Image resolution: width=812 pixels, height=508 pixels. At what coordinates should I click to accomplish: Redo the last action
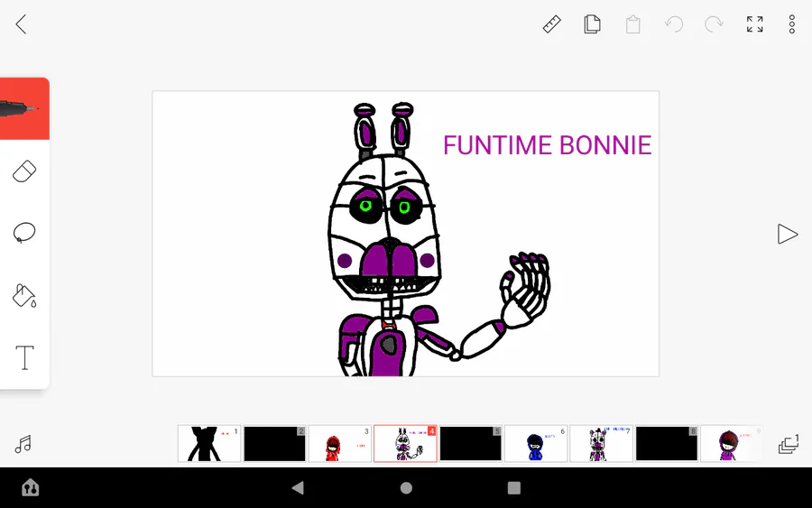(x=714, y=24)
